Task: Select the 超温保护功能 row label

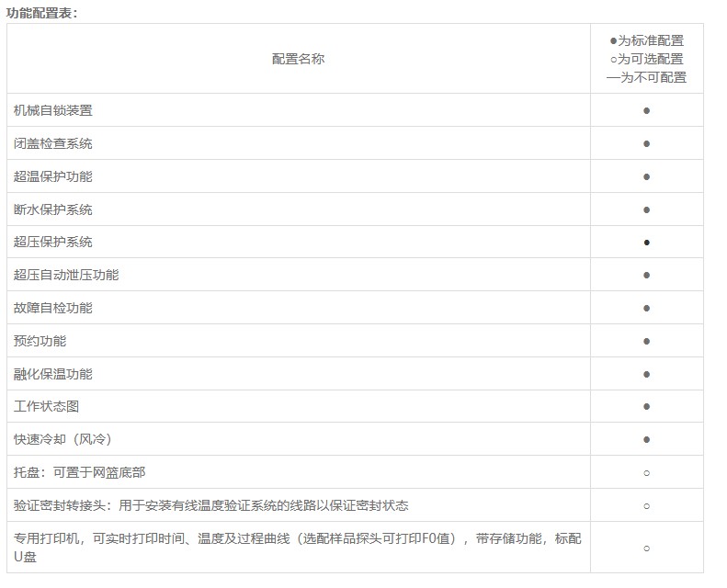Action: (53, 176)
